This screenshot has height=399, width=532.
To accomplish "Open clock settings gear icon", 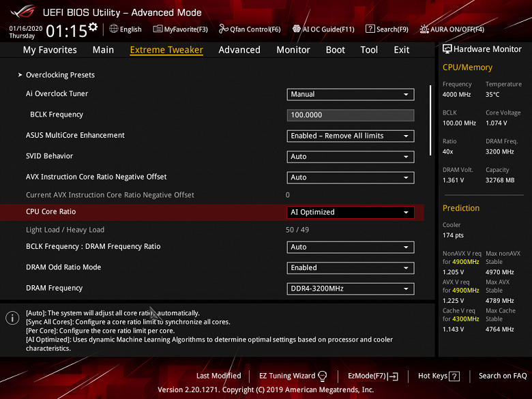I will pos(93,27).
